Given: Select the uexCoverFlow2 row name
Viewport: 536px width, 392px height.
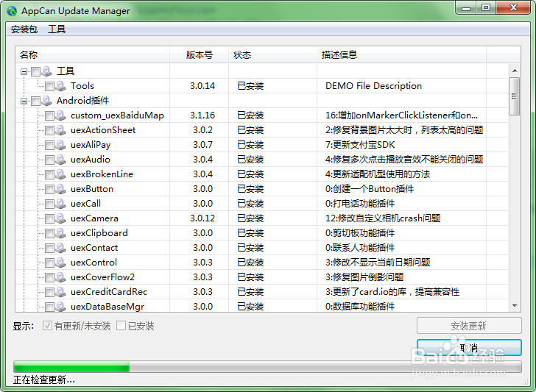Looking at the screenshot, I should 102,277.
